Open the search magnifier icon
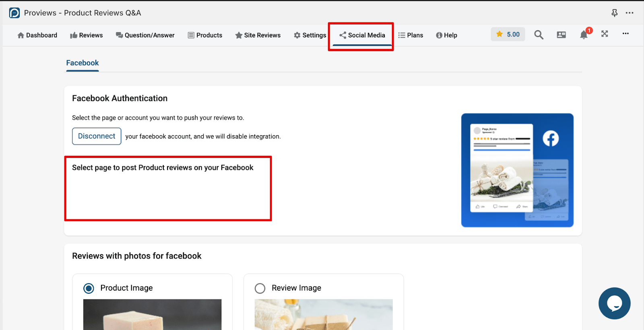 pos(539,35)
